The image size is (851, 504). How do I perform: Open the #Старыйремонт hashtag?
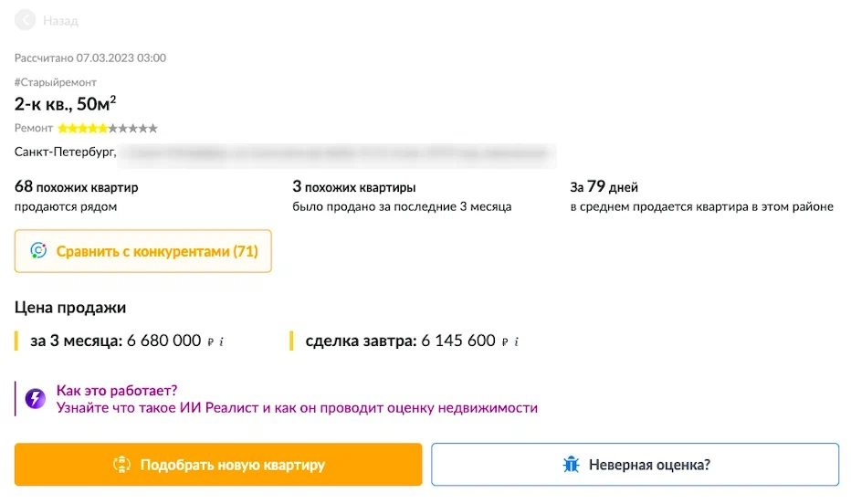pyautogui.click(x=56, y=82)
